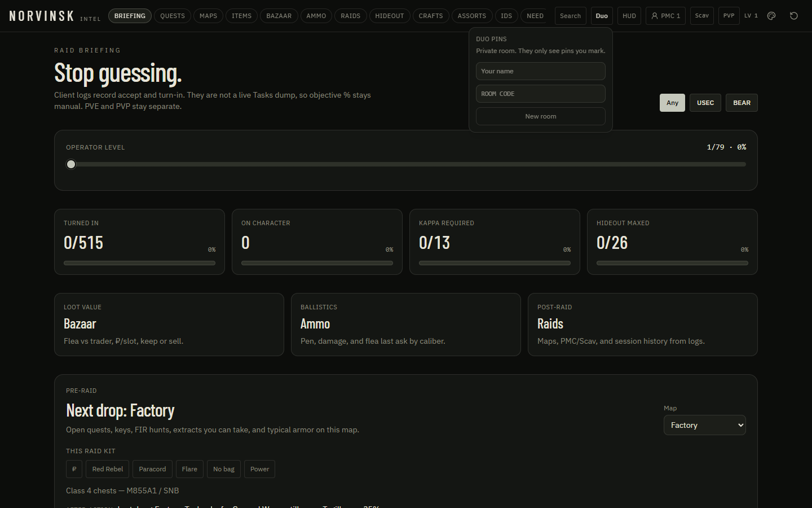Select the Any faction filter
The height and width of the screenshot is (508, 812).
click(x=672, y=103)
